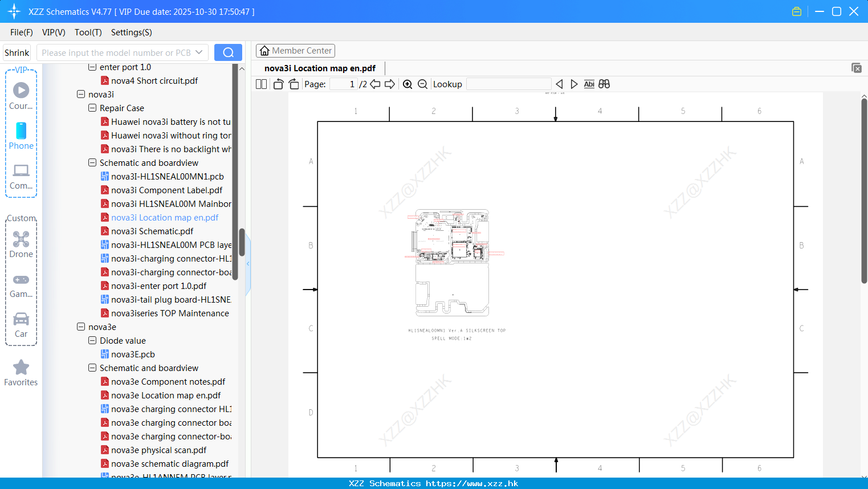
Task: Open nova3e Location map en.pdf
Action: coord(166,396)
